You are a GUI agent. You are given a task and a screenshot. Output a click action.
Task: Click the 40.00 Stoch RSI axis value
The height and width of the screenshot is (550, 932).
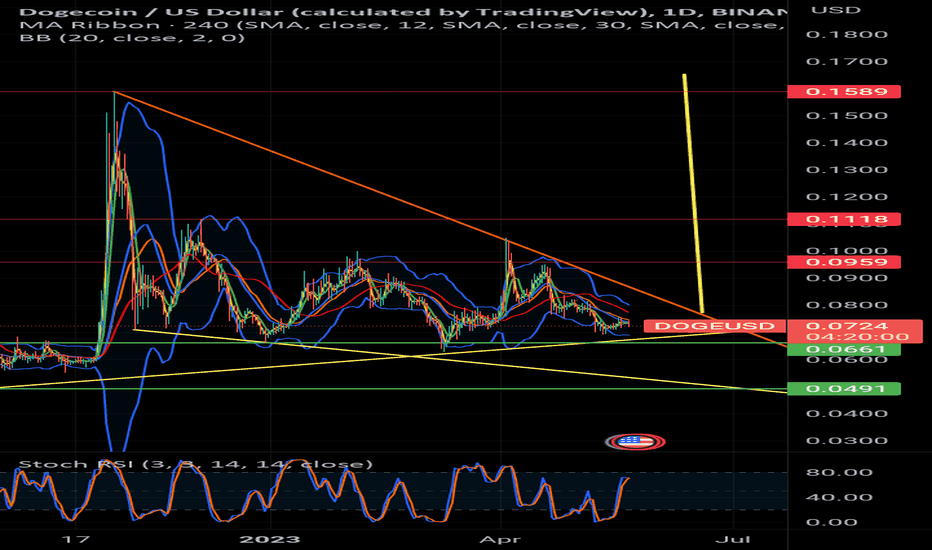(x=839, y=498)
